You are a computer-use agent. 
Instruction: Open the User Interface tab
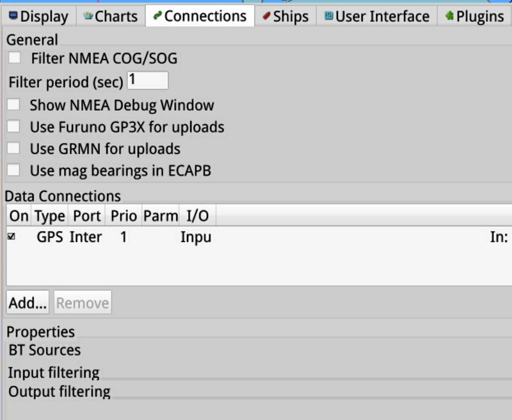(377, 16)
